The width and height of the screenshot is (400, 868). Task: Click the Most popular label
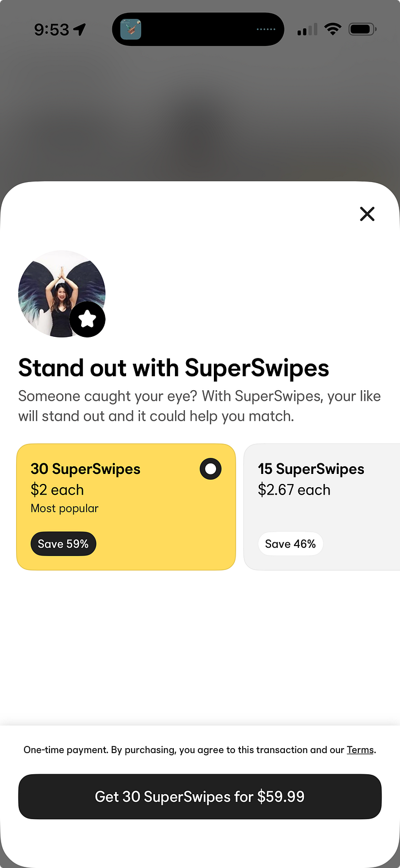[64, 508]
